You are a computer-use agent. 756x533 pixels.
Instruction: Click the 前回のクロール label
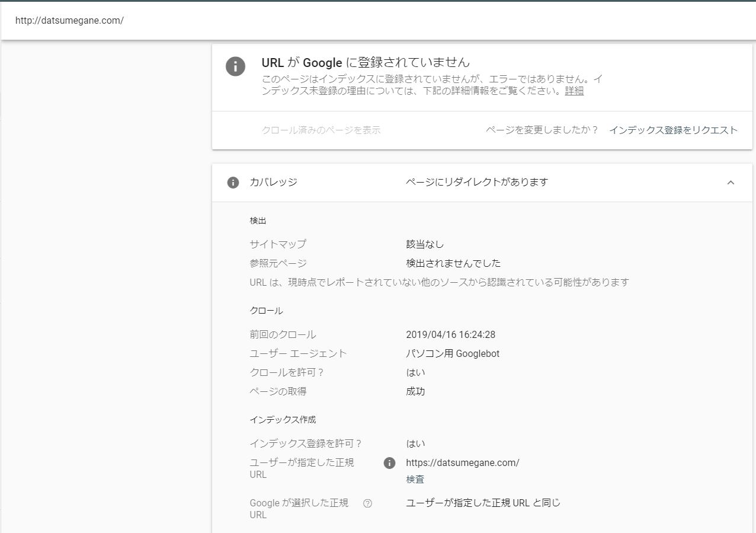283,334
